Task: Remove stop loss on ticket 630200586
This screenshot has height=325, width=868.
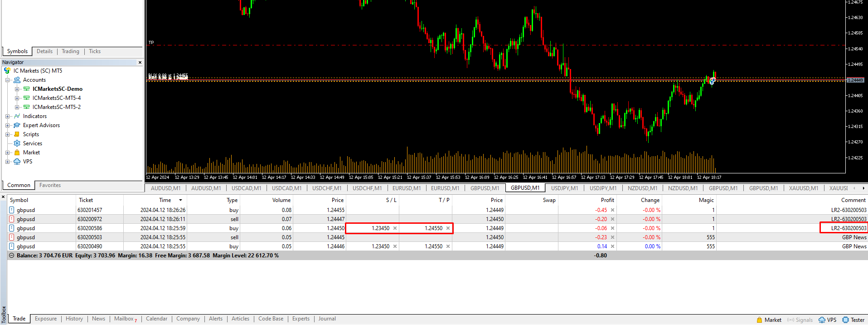Action: 395,228
